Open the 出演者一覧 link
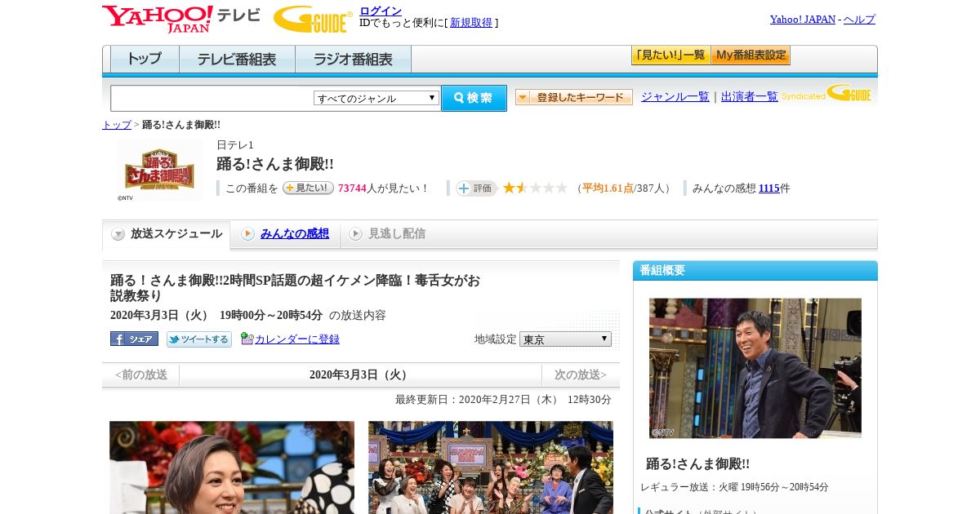 tap(750, 96)
